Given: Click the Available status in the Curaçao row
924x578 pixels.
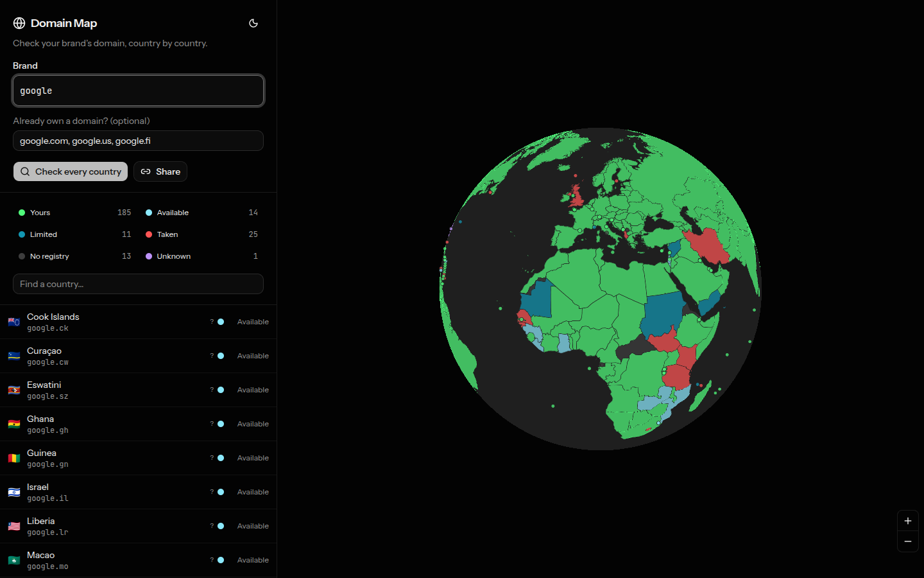Looking at the screenshot, I should click(x=253, y=356).
